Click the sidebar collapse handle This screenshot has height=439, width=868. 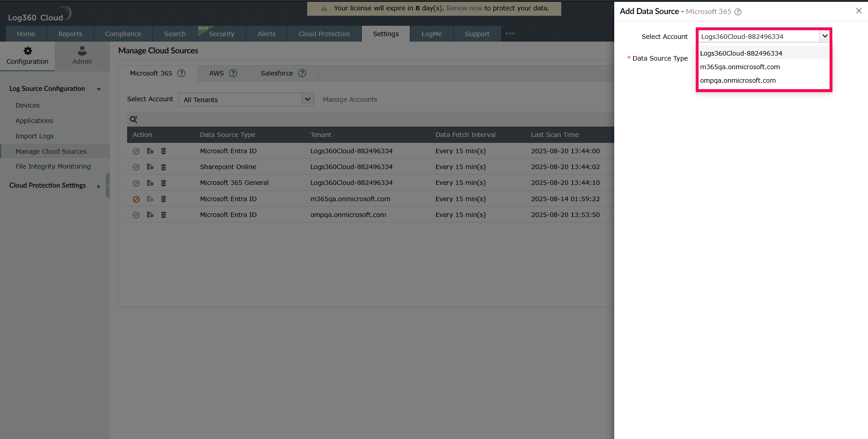click(x=108, y=185)
